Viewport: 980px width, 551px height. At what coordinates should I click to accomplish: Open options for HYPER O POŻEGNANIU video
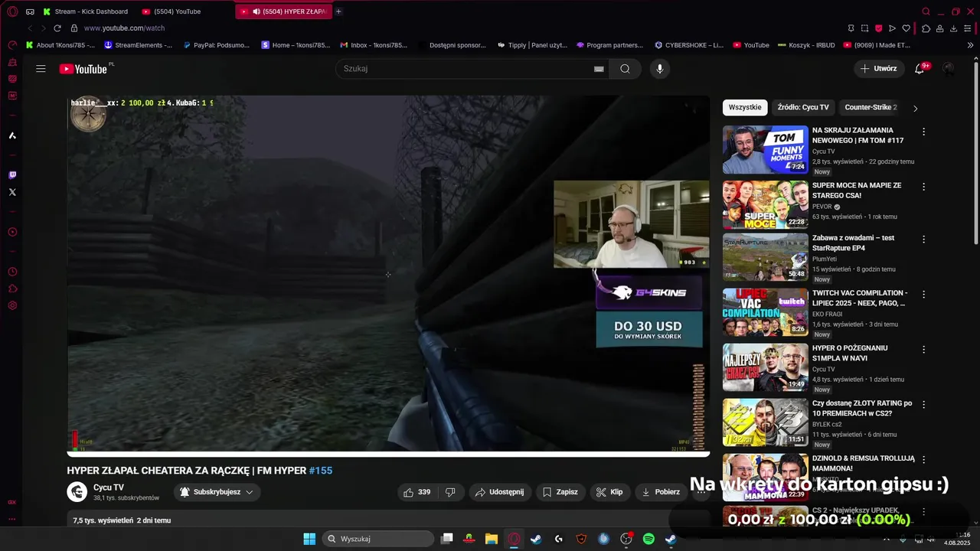[x=923, y=349]
